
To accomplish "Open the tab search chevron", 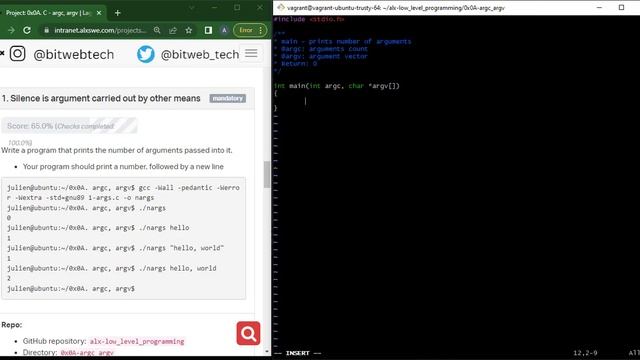I will 191,7.
